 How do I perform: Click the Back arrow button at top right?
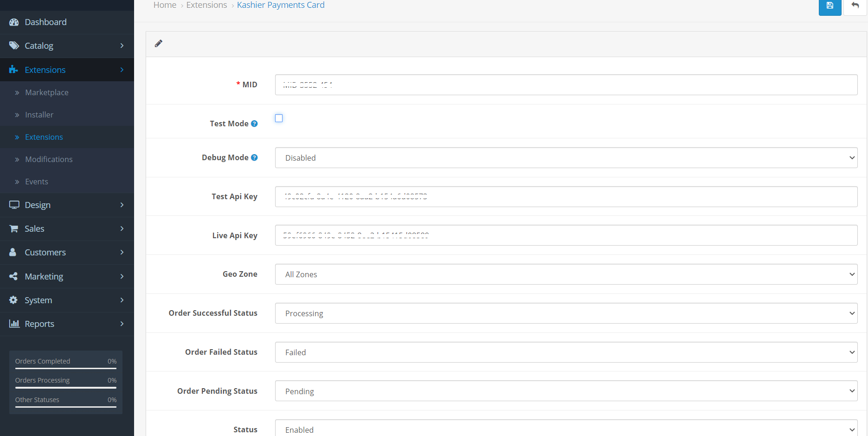[855, 6]
